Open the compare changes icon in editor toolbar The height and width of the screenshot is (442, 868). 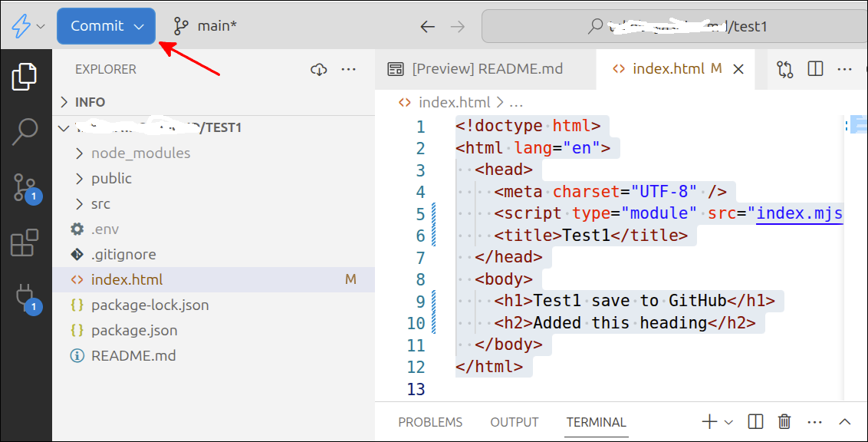(x=784, y=69)
